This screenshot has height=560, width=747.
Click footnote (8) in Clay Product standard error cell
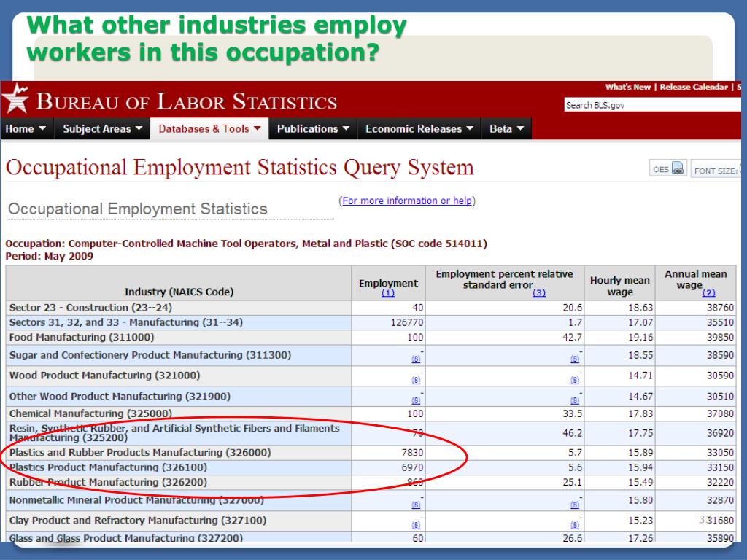point(575,525)
